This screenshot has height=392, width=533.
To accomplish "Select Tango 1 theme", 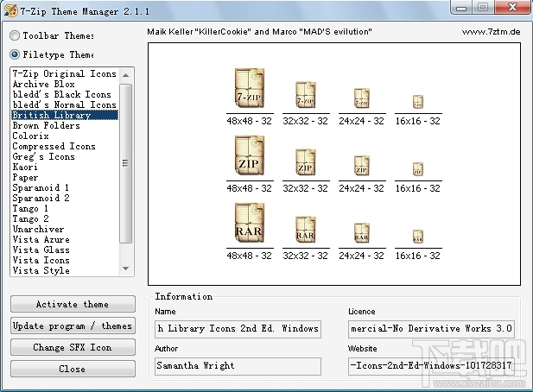I will (65, 208).
